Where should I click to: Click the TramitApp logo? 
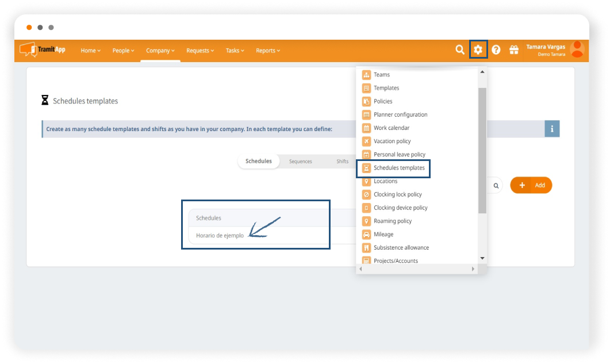pos(43,50)
